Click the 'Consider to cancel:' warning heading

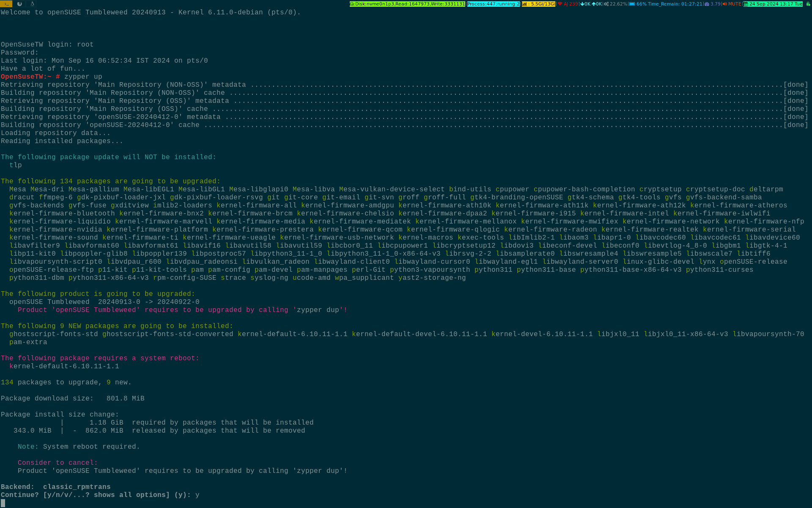click(58, 463)
